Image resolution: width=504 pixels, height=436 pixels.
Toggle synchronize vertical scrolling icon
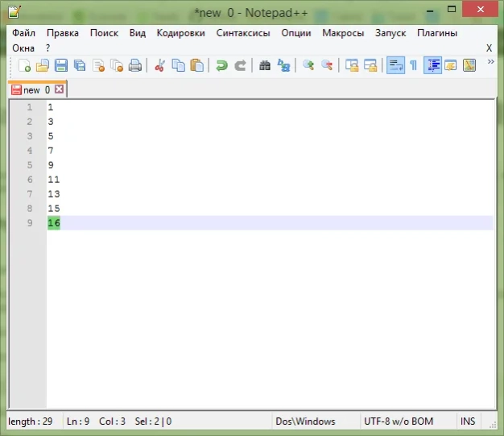pos(352,65)
